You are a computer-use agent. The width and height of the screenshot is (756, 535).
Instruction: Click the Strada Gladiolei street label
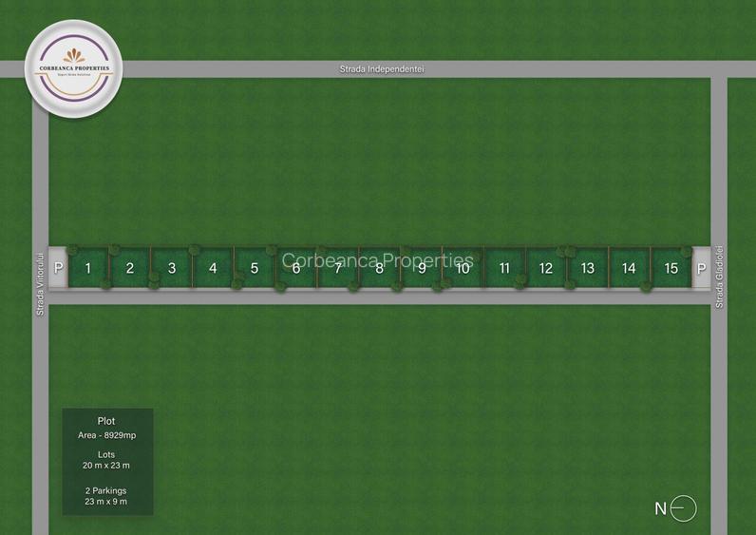click(x=719, y=277)
